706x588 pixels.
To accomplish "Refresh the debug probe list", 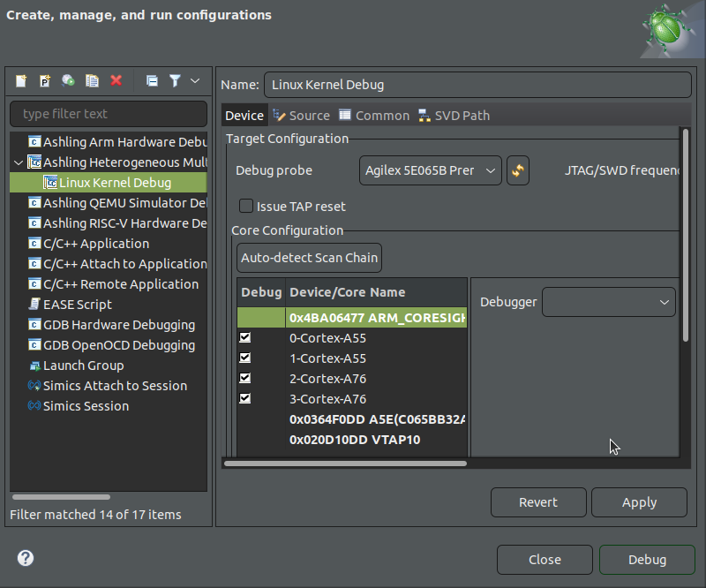I will [x=518, y=170].
